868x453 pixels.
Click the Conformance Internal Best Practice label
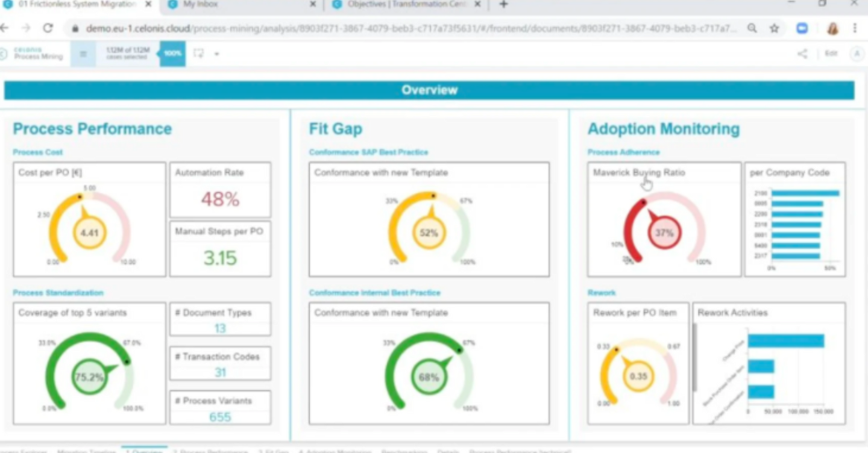374,293
